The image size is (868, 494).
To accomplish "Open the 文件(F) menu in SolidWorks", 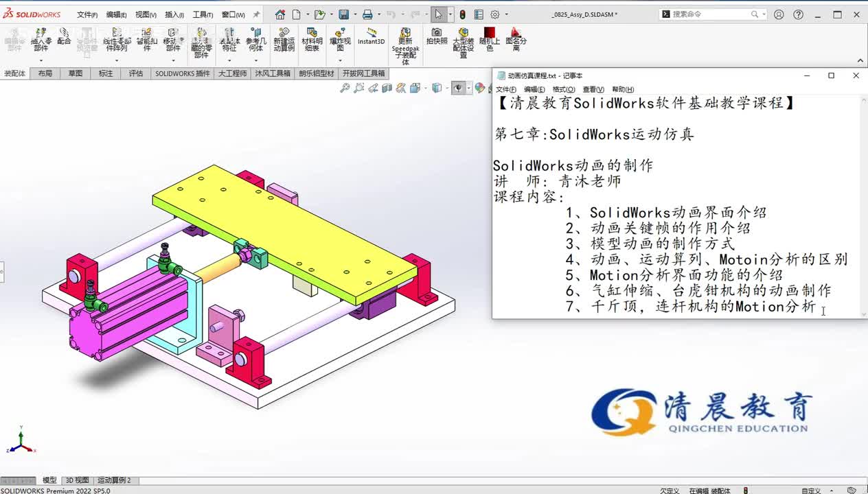I will (x=87, y=14).
